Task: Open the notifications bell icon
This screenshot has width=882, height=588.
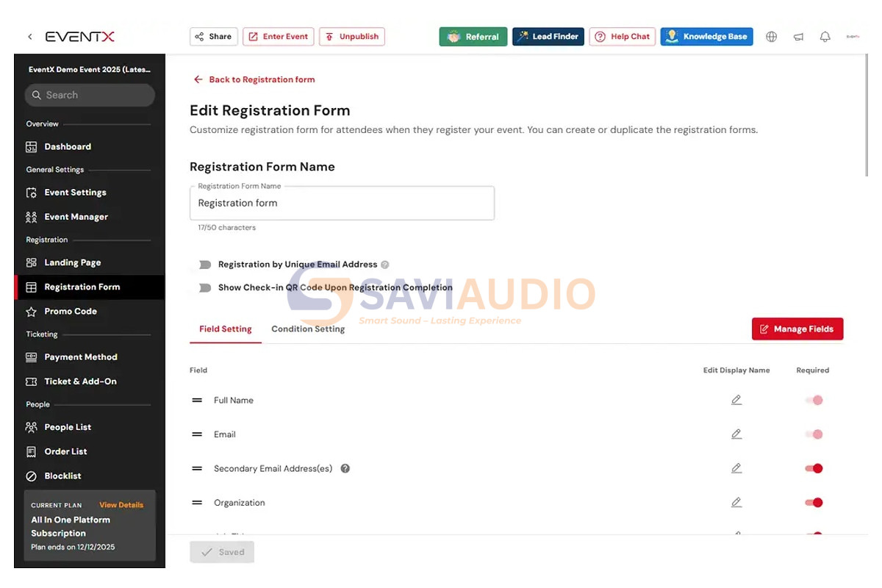Action: 825,37
